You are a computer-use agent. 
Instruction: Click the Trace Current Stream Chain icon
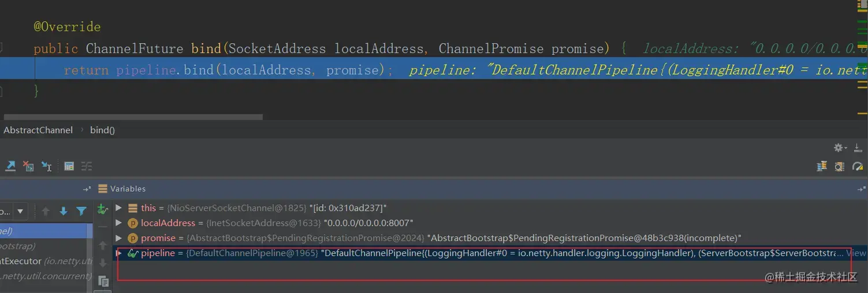(x=87, y=166)
